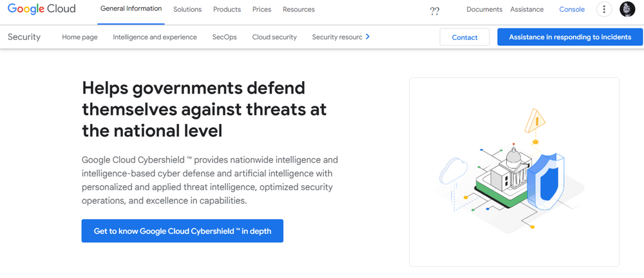Open the General Information tab
Screen dimensions: 644x278
click(131, 8)
